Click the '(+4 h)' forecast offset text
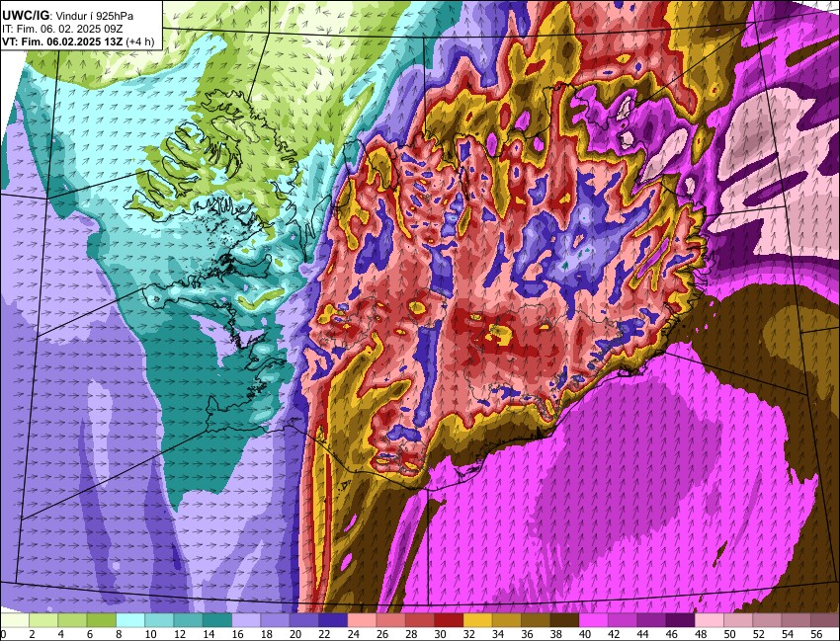 tap(140, 41)
